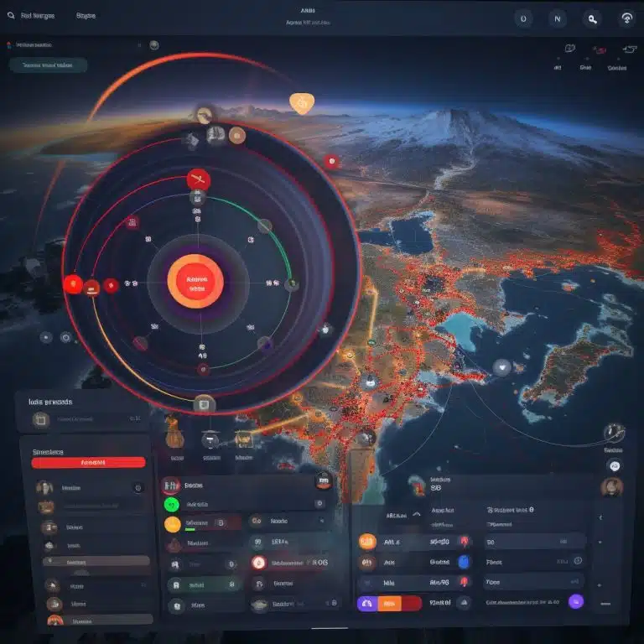Select the square node at the dial's bottom rim
Viewport: 644px width, 644px height.
click(x=204, y=404)
